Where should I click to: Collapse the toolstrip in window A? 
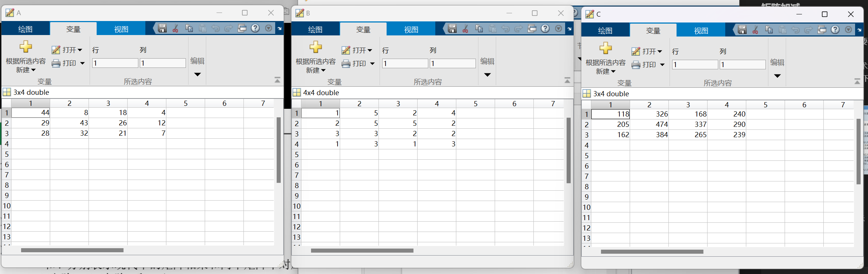277,80
